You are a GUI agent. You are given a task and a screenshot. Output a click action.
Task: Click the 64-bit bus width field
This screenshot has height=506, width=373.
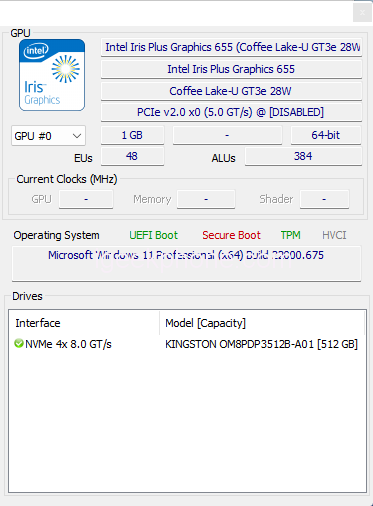pos(326,135)
